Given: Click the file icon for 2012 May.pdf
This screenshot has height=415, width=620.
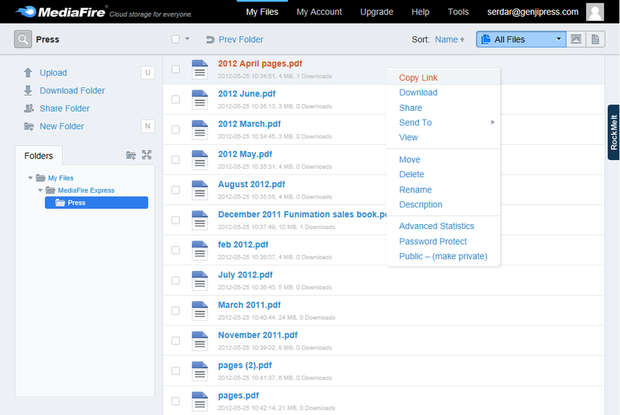Looking at the screenshot, I should pyautogui.click(x=200, y=160).
